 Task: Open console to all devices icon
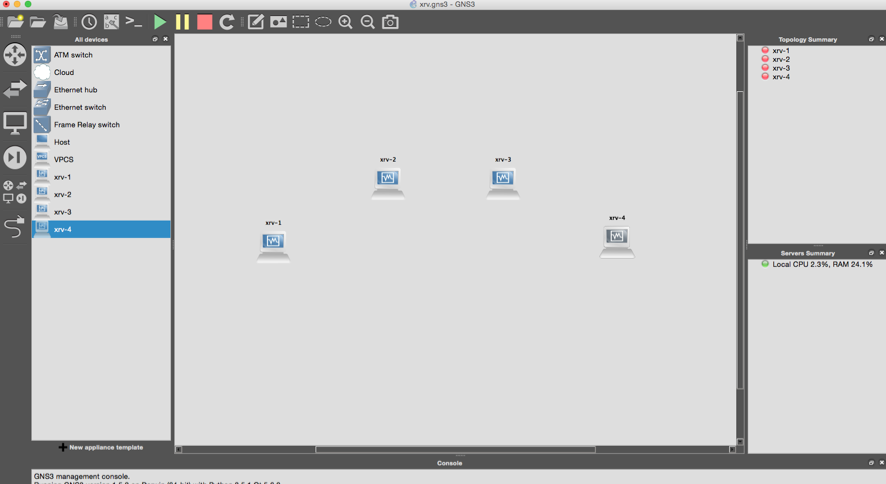click(134, 21)
